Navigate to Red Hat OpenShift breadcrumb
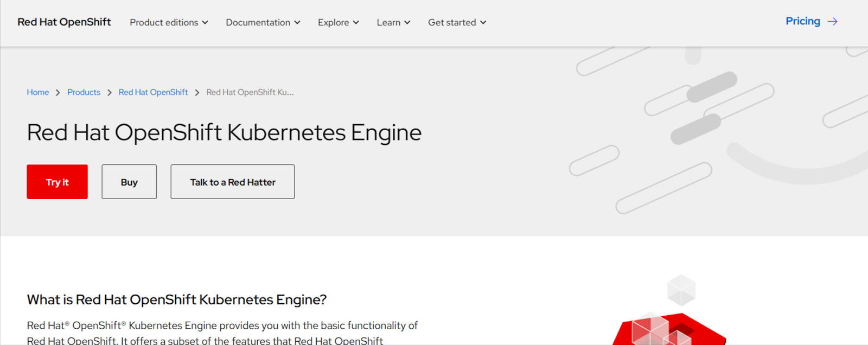Viewport: 868px width, 345px height. tap(153, 92)
